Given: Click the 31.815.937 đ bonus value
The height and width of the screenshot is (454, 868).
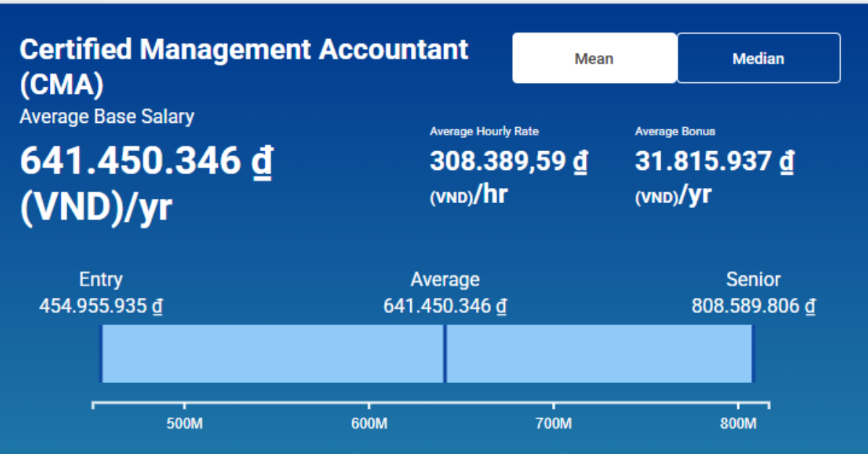Looking at the screenshot, I should (x=715, y=161).
